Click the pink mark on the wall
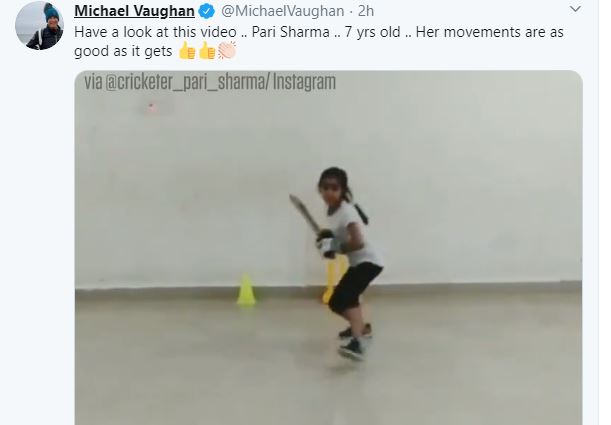 pyautogui.click(x=152, y=108)
